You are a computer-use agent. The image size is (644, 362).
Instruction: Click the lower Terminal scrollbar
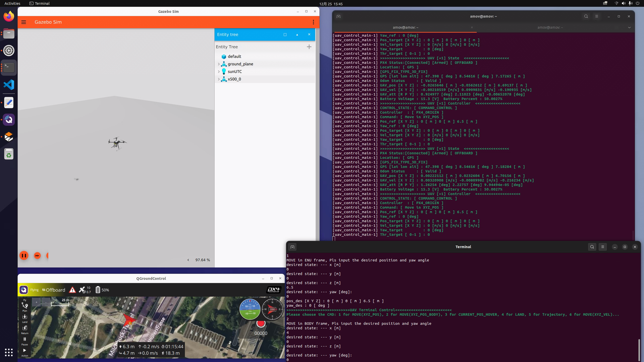click(x=639, y=350)
